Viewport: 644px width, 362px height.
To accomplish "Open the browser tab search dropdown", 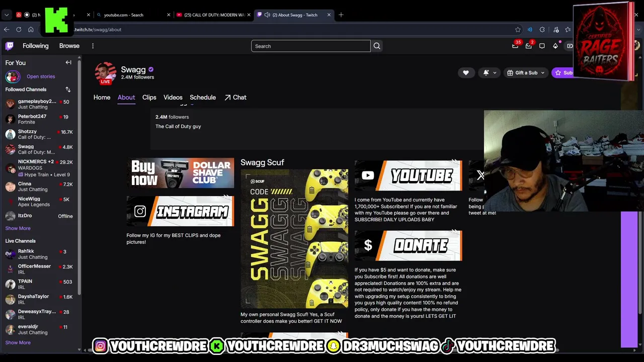I will click(7, 15).
